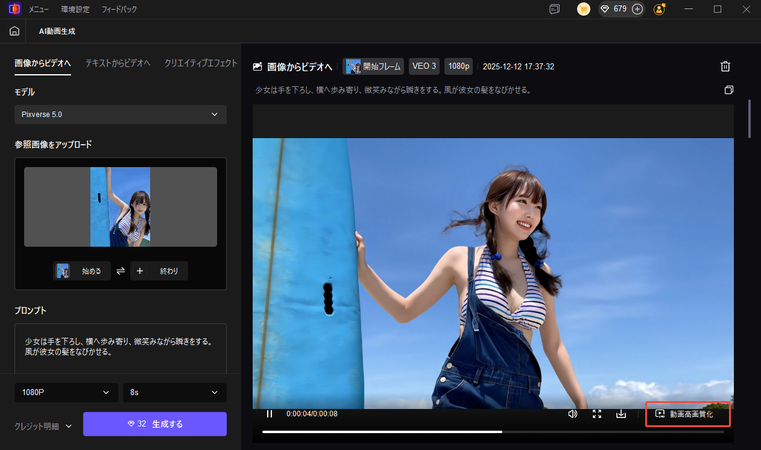761x450 pixels.
Task: Click the 生成する generate button
Action: [155, 424]
